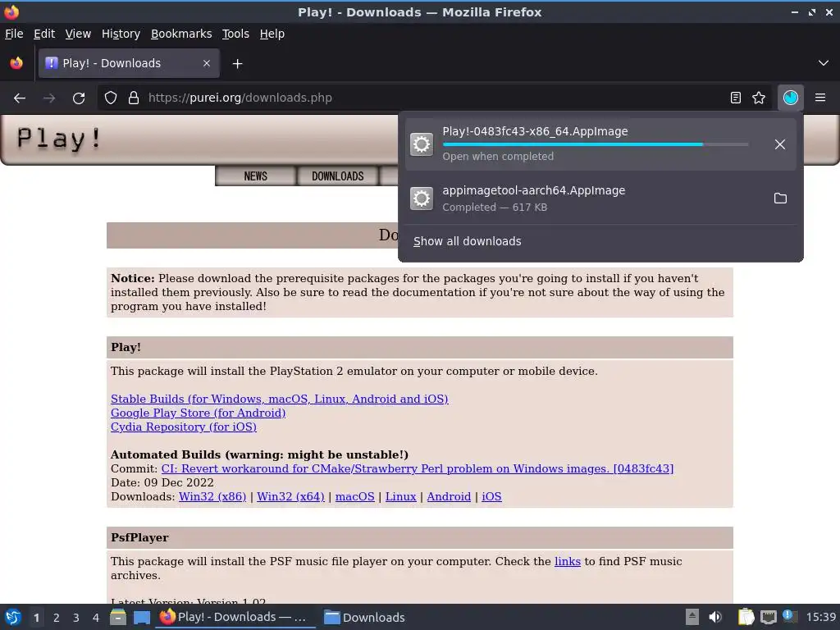The height and width of the screenshot is (630, 840).
Task: Open the volume control tray icon
Action: pos(715,617)
